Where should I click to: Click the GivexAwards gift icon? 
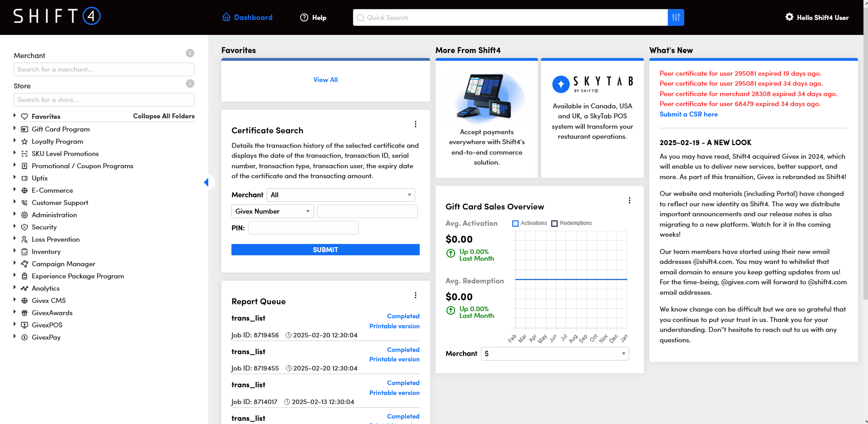click(25, 313)
